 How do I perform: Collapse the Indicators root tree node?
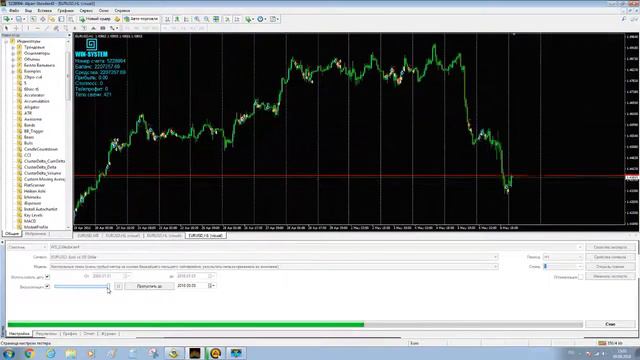pos(6,41)
